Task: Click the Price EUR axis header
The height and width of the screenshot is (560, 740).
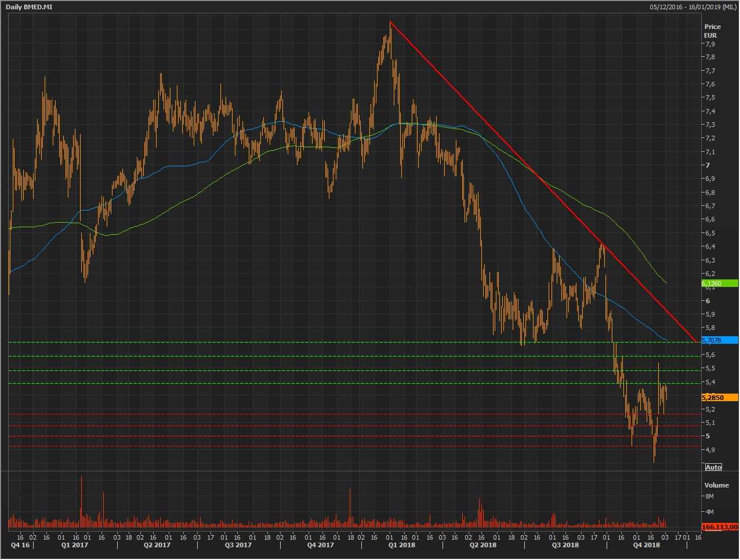Action: (712, 31)
